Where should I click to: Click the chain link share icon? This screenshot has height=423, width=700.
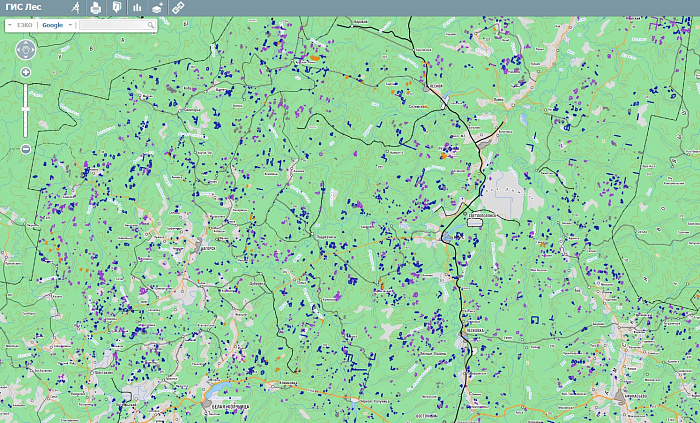178,8
